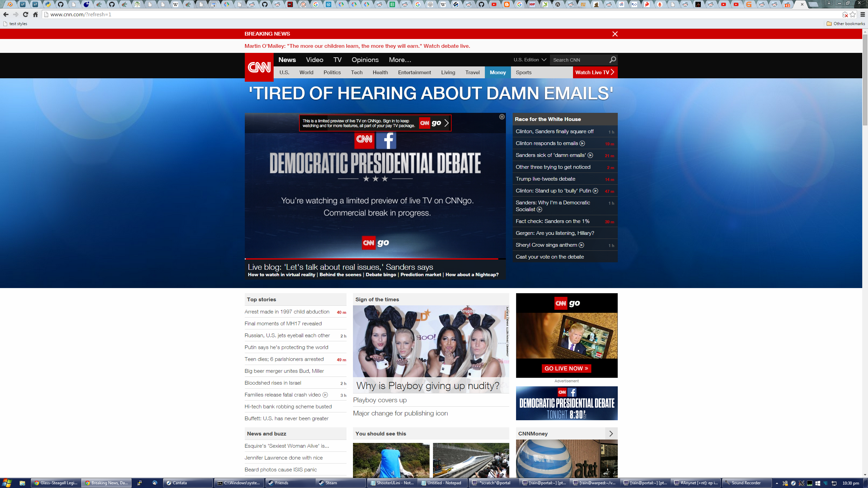Play video icon next to 'Sanders sick of damn emails'
This screenshot has height=488, width=868.
click(x=590, y=155)
